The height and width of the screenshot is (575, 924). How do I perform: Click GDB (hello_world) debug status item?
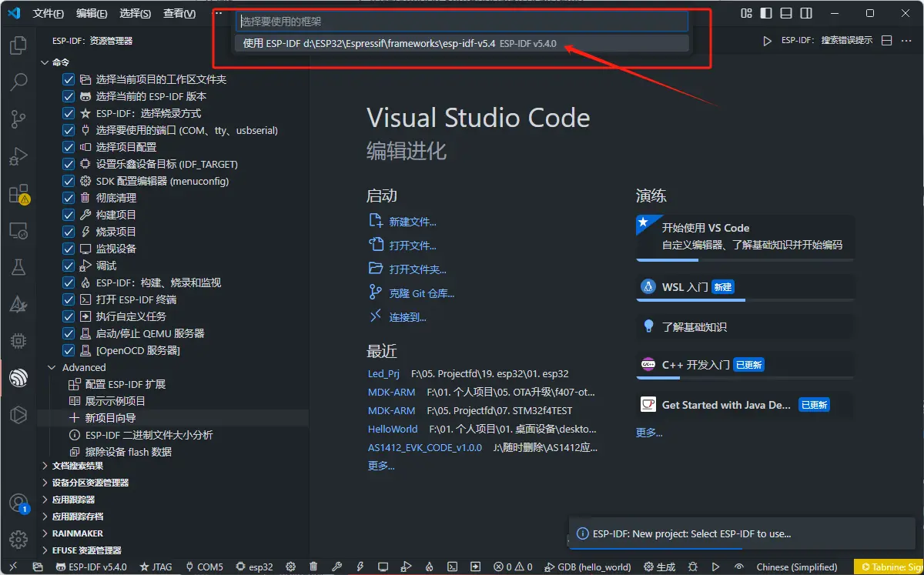[588, 567]
